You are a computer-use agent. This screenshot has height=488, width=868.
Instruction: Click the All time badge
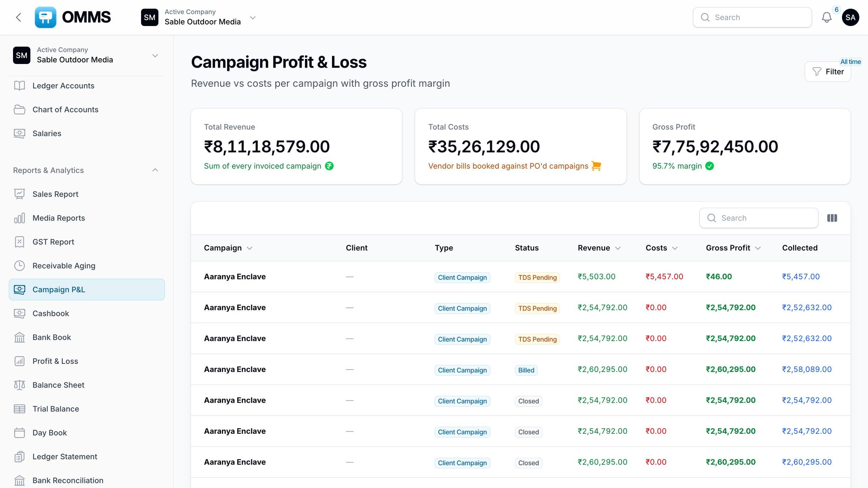tap(850, 62)
